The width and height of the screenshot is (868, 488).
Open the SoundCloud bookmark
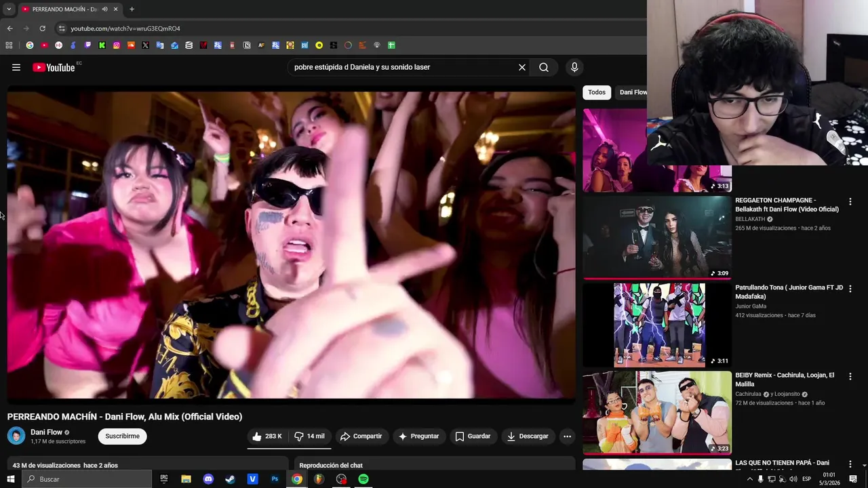(x=131, y=45)
